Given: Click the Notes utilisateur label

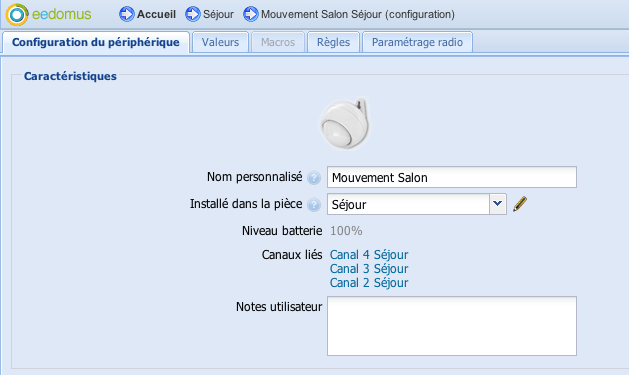Looking at the screenshot, I should pos(279,306).
